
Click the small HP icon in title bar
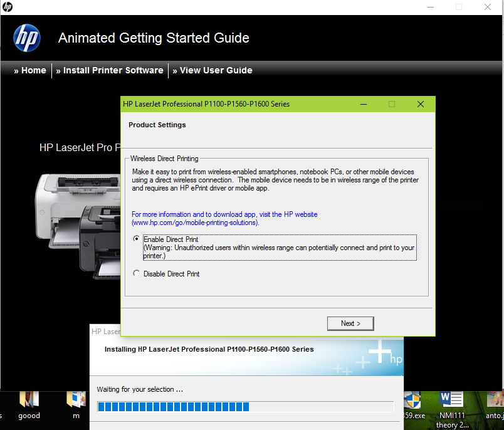coord(8,7)
